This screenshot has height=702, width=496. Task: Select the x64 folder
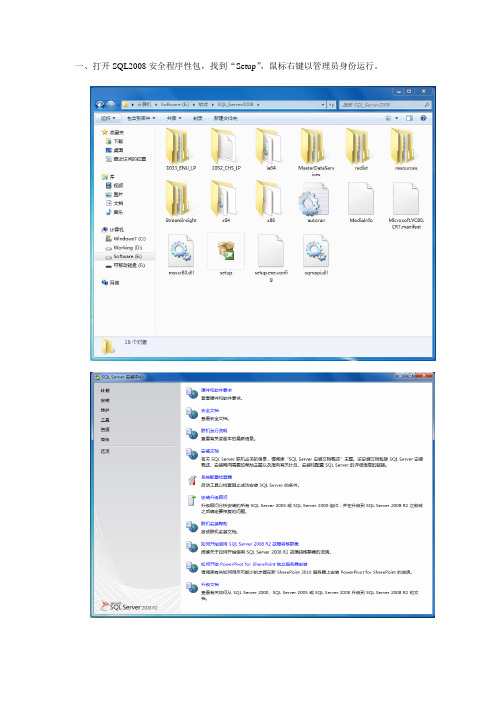pyautogui.click(x=226, y=201)
